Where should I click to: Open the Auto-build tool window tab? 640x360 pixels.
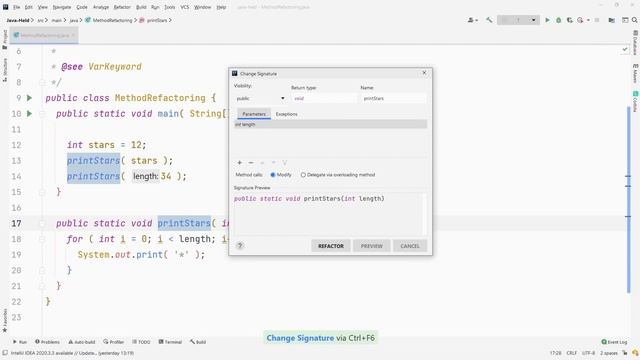point(82,342)
